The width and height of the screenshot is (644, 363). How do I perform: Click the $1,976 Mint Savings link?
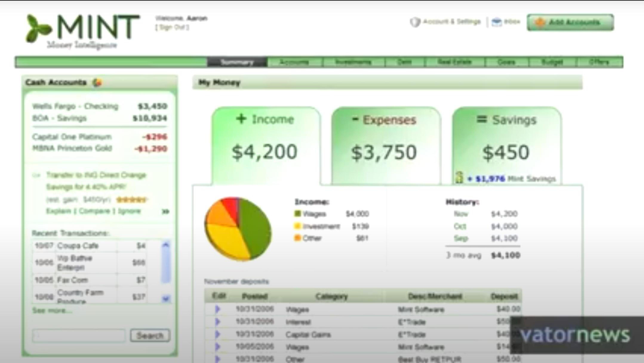(x=511, y=179)
